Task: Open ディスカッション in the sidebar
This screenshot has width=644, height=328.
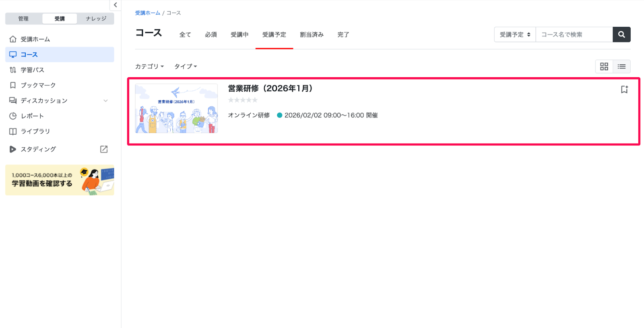Action: pyautogui.click(x=60, y=100)
